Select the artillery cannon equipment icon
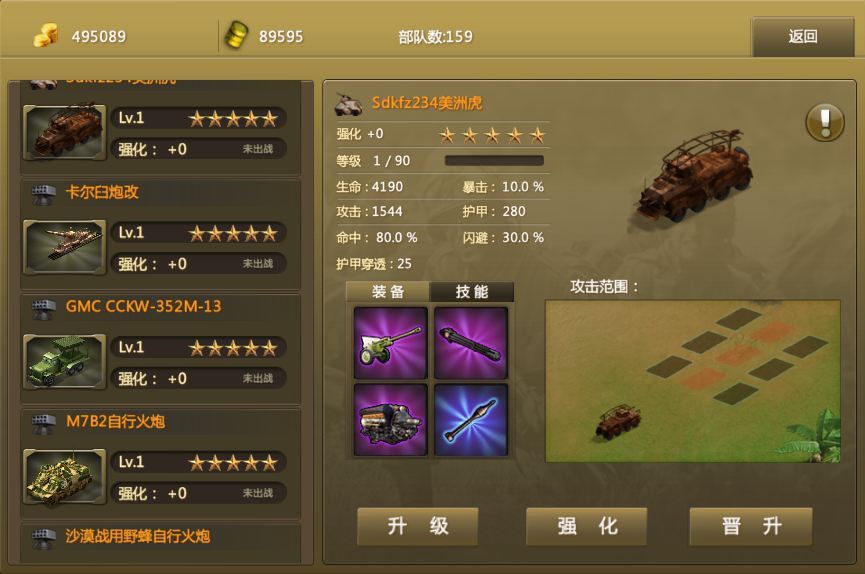Screen dimensions: 865x574 391,343
